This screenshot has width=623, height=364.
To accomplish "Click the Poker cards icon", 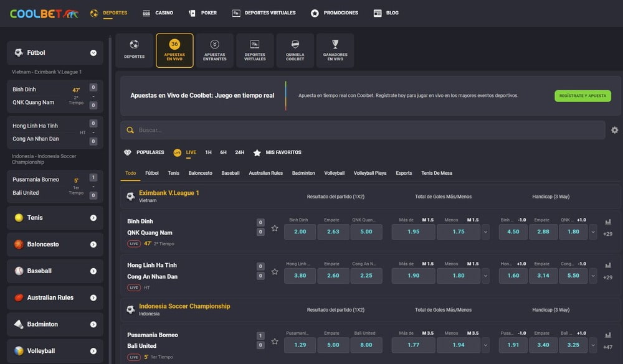I will click(x=192, y=13).
